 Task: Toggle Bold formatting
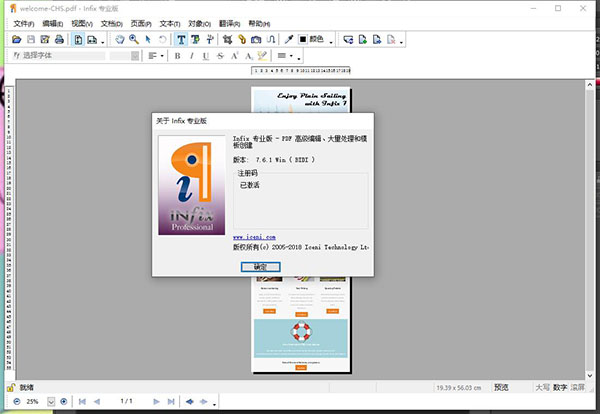click(x=178, y=56)
